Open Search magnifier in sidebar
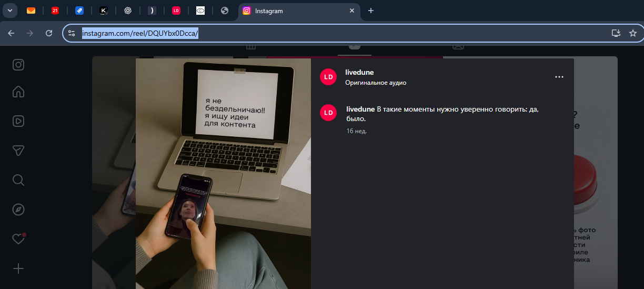644x289 pixels. pyautogui.click(x=18, y=180)
